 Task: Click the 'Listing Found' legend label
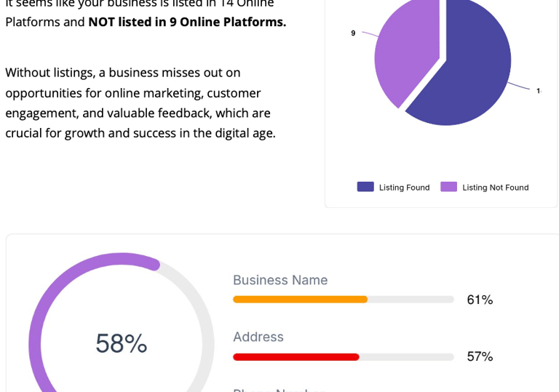404,188
